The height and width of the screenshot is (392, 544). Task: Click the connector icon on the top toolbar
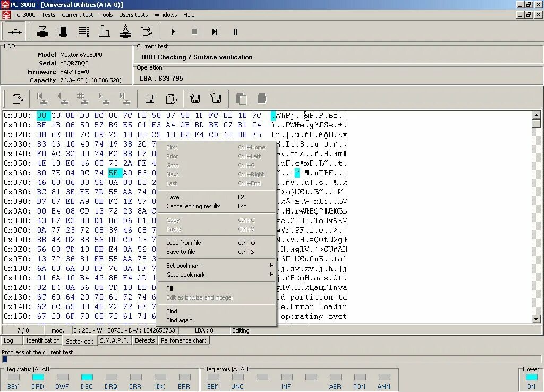15,32
